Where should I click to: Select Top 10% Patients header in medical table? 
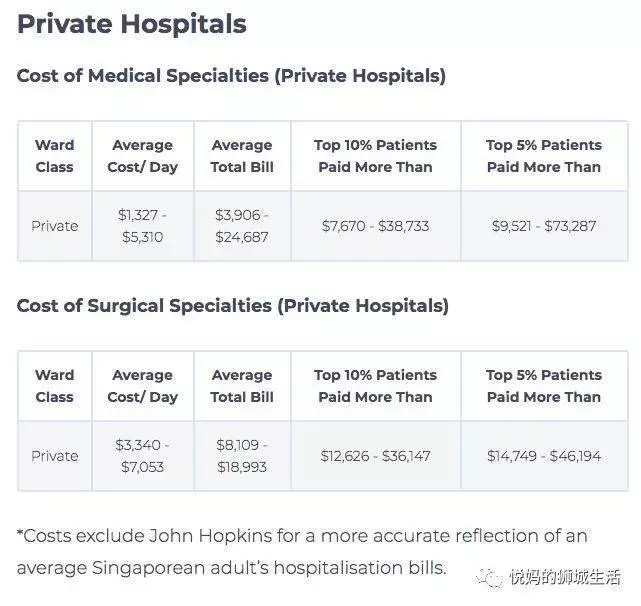[x=375, y=156]
